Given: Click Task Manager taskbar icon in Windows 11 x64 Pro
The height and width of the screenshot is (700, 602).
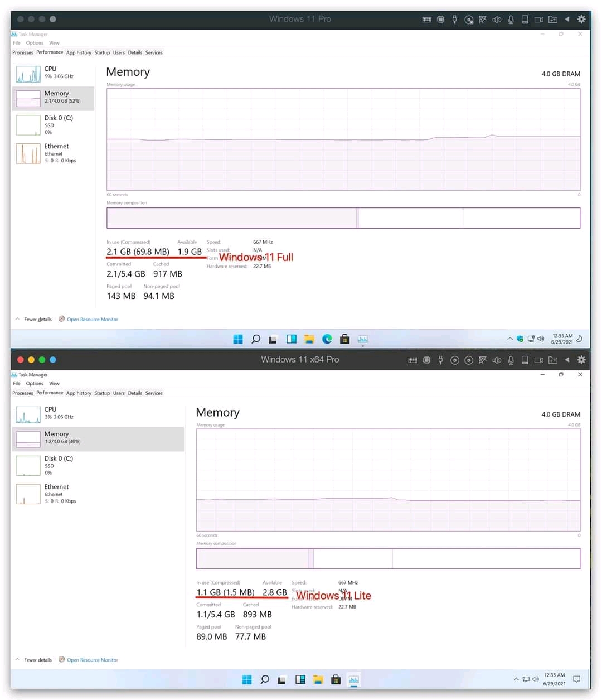Looking at the screenshot, I should coord(353,679).
